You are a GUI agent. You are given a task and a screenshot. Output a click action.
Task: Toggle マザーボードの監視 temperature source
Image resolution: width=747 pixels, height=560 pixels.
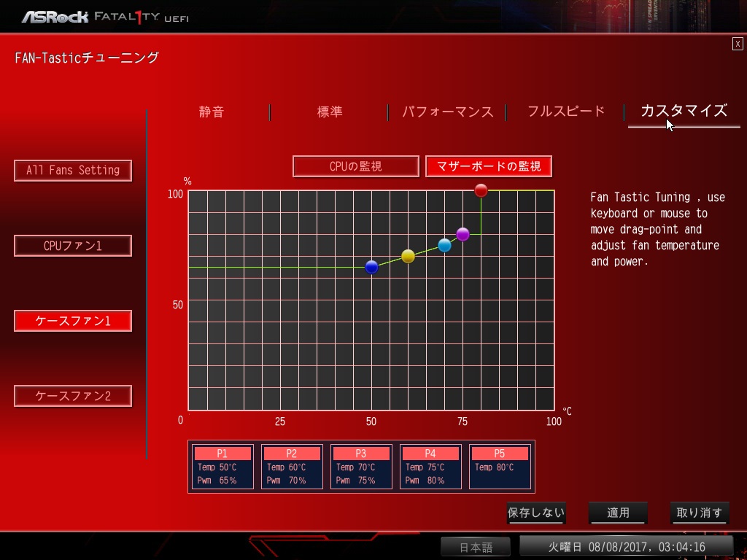[489, 166]
